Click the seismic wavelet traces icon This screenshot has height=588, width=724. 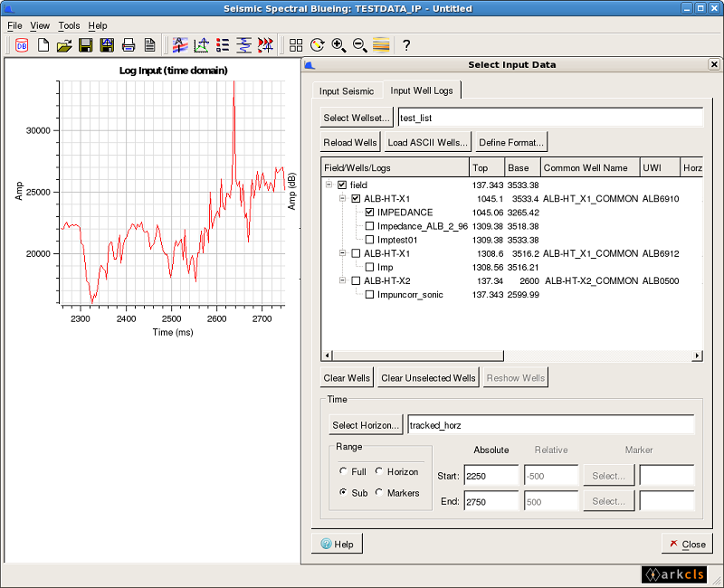265,46
